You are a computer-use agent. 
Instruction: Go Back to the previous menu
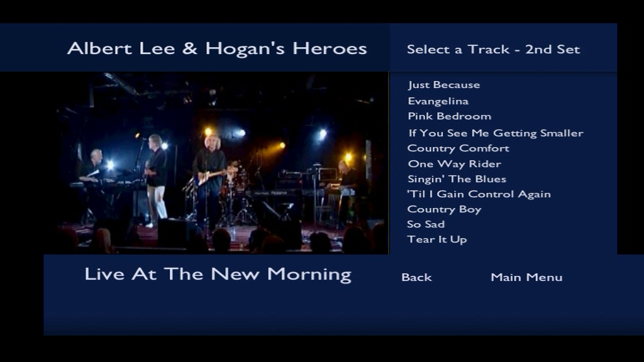coord(416,277)
